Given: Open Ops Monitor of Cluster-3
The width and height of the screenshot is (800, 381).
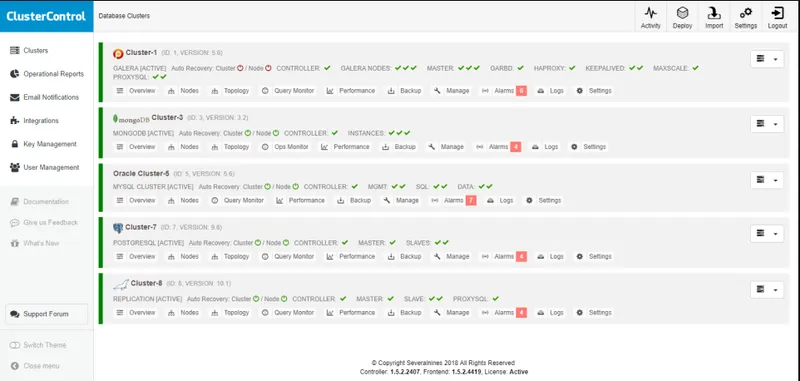Looking at the screenshot, I should 285,147.
